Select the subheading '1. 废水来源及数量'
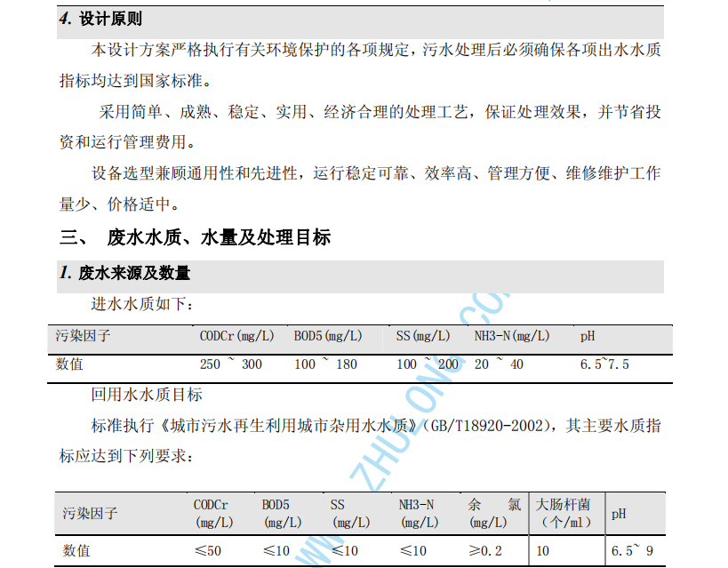 click(x=125, y=273)
